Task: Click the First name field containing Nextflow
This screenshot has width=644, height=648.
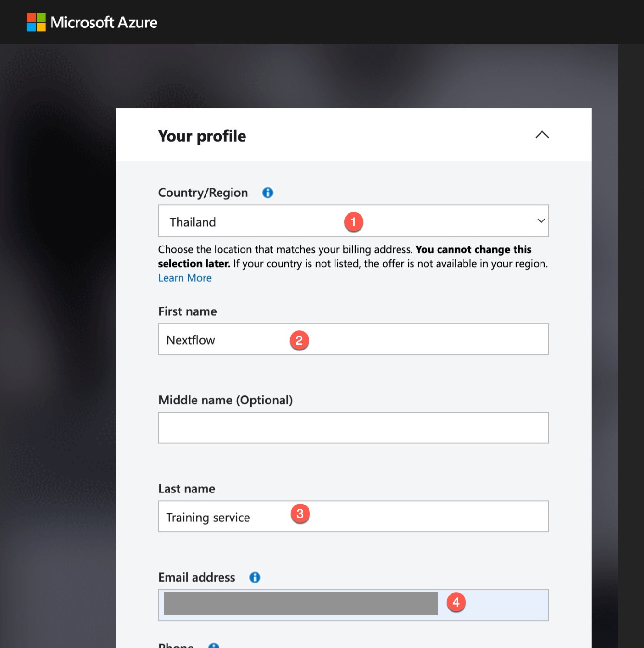Action: pyautogui.click(x=353, y=339)
